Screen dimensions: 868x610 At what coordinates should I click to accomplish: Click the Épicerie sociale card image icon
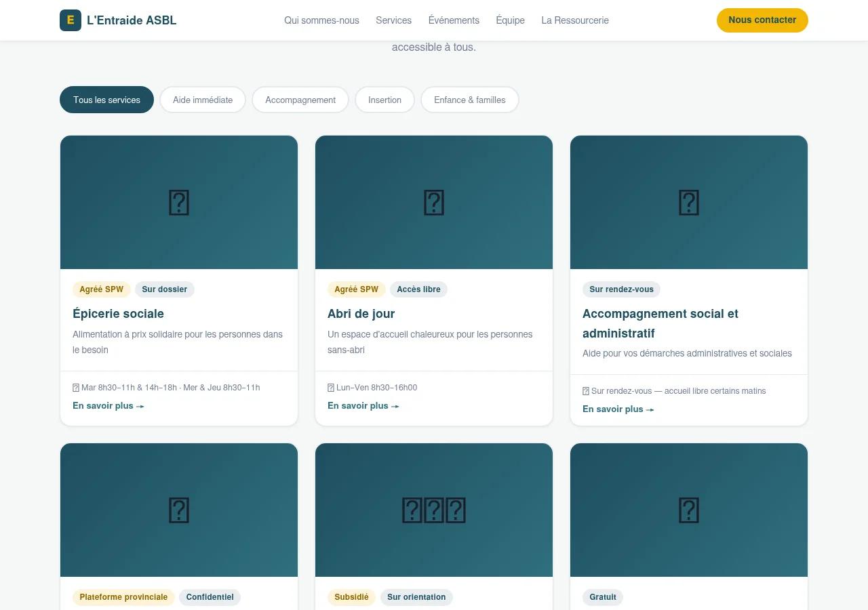coord(179,203)
